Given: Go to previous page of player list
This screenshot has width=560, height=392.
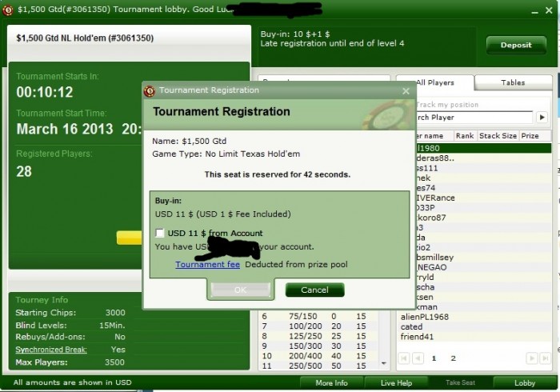Looking at the screenshot, I should 418,358.
